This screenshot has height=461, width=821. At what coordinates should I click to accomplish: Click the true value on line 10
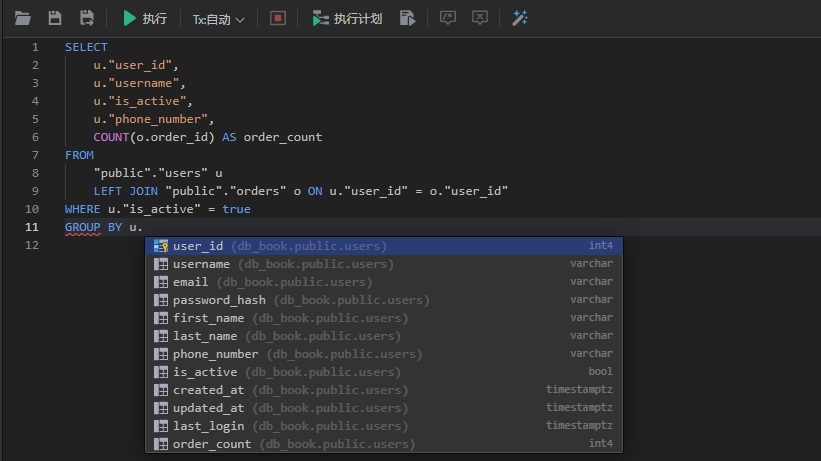236,209
